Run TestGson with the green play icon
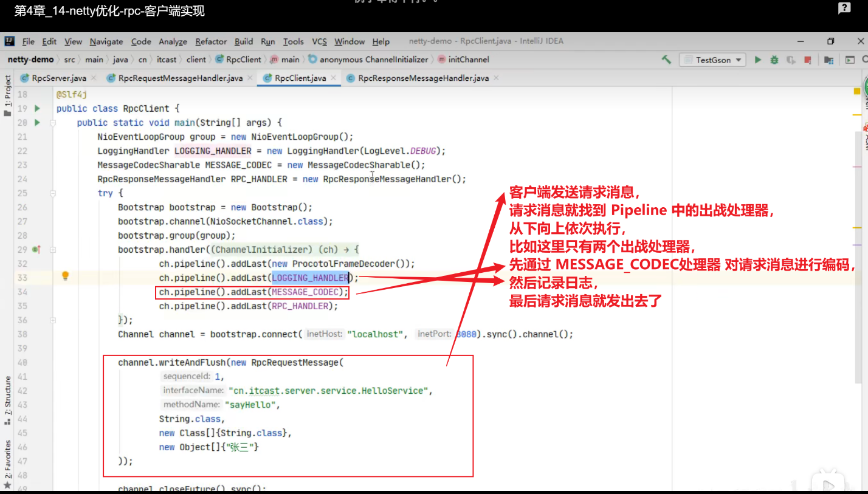The height and width of the screenshot is (494, 868). 758,60
